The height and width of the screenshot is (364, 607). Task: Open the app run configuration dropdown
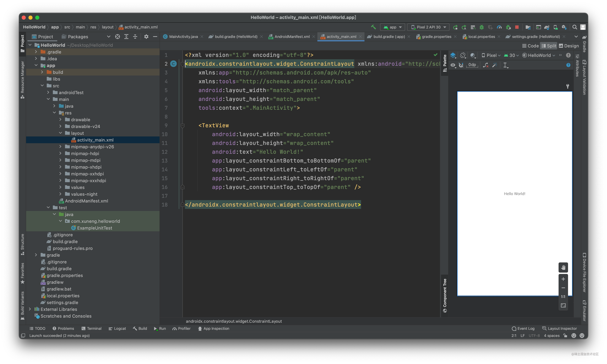click(x=392, y=27)
